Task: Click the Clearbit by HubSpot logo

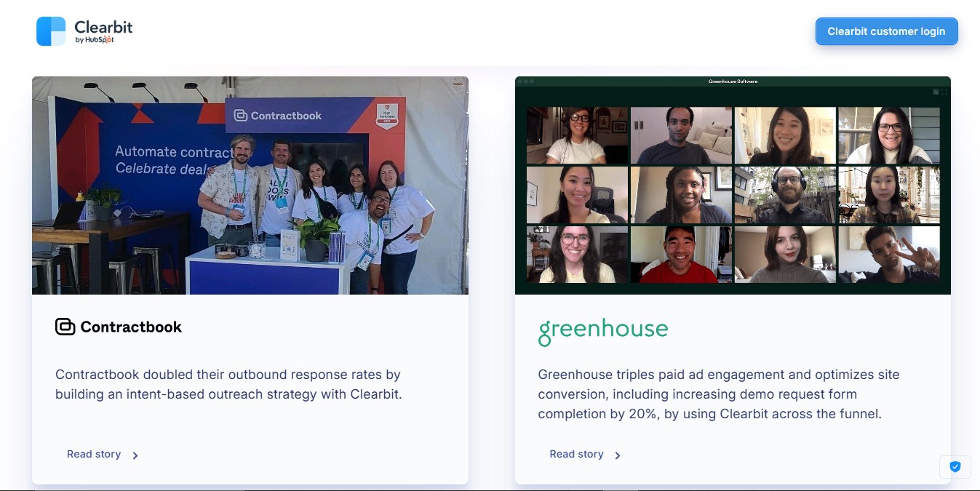Action: tap(84, 31)
